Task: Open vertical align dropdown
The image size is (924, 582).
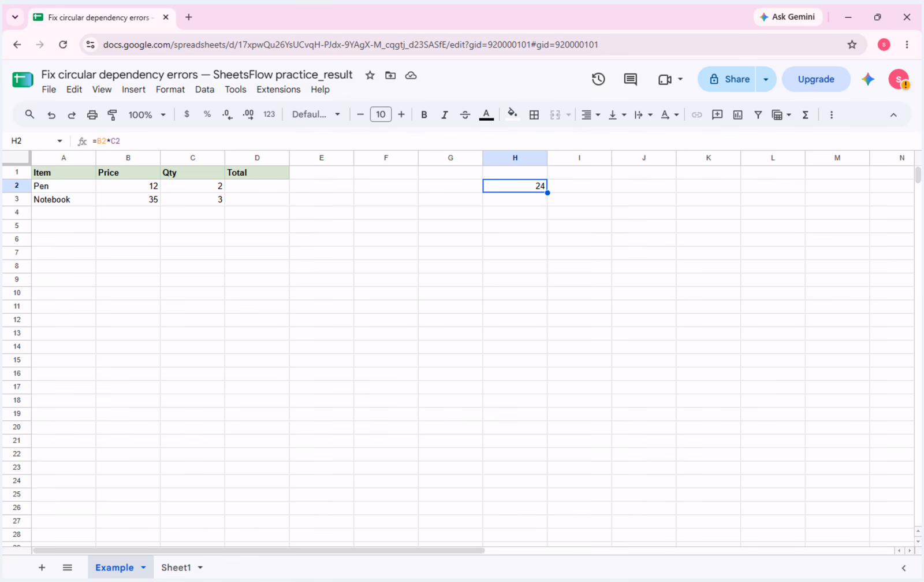Action: [x=617, y=114]
